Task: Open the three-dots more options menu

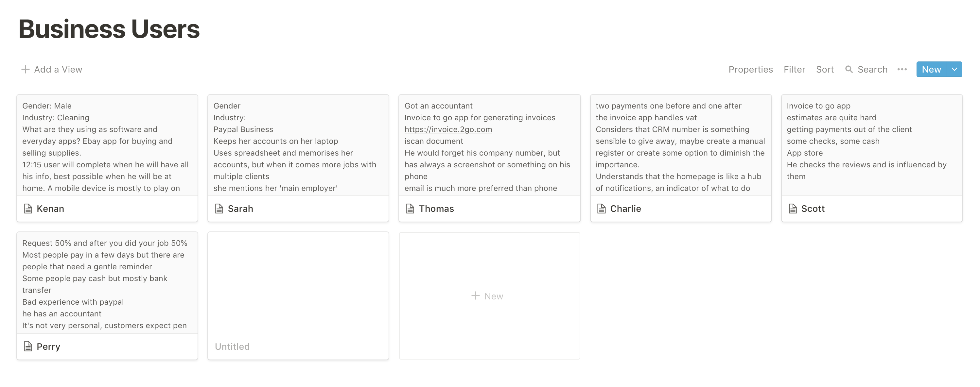Action: (902, 70)
